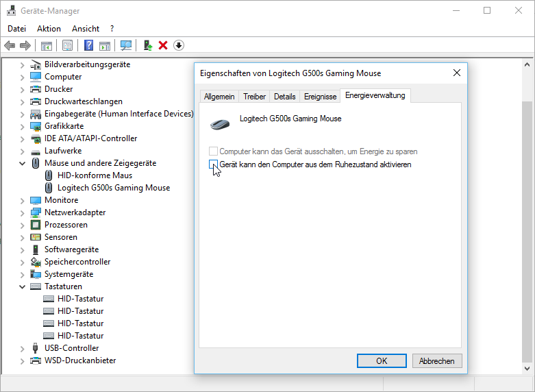Viewport: 535px width, 392px height.
Task: Select the first HID-Tastatur entry
Action: (x=80, y=299)
